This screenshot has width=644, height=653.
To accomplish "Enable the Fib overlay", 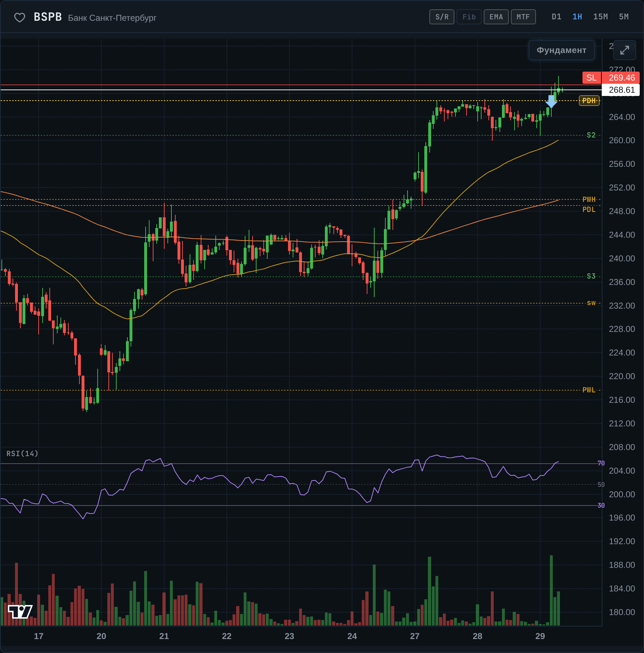I will [469, 17].
